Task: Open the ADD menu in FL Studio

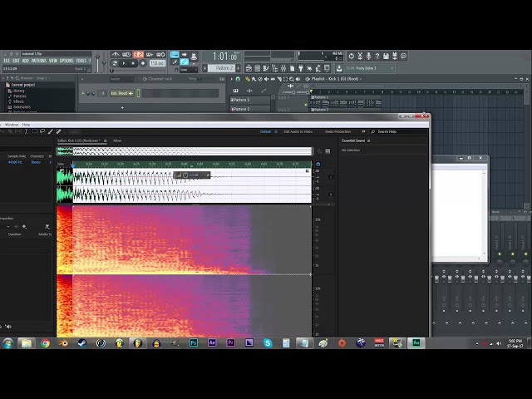Action: [26, 61]
